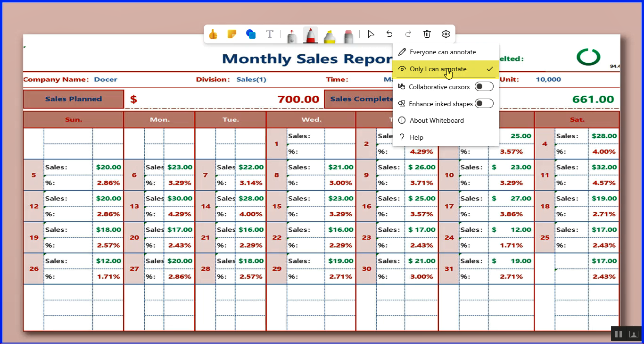Enable the Collaborative cursors toggle

point(484,86)
